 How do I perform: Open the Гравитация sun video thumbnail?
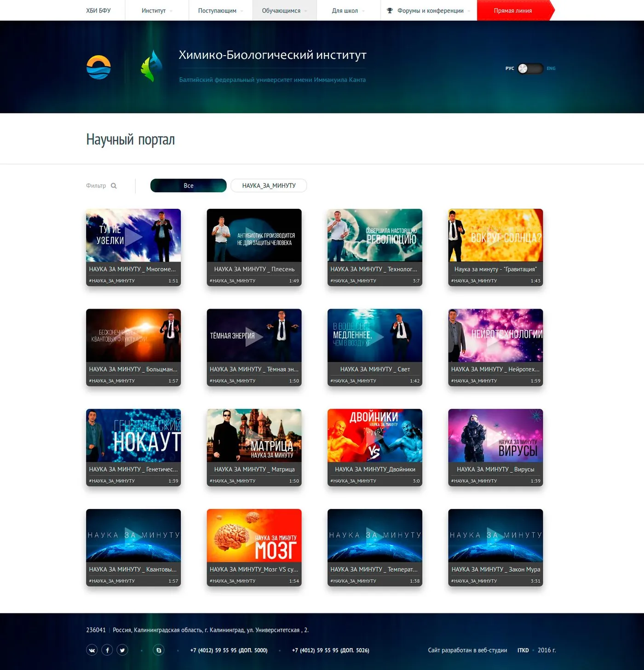(495, 235)
